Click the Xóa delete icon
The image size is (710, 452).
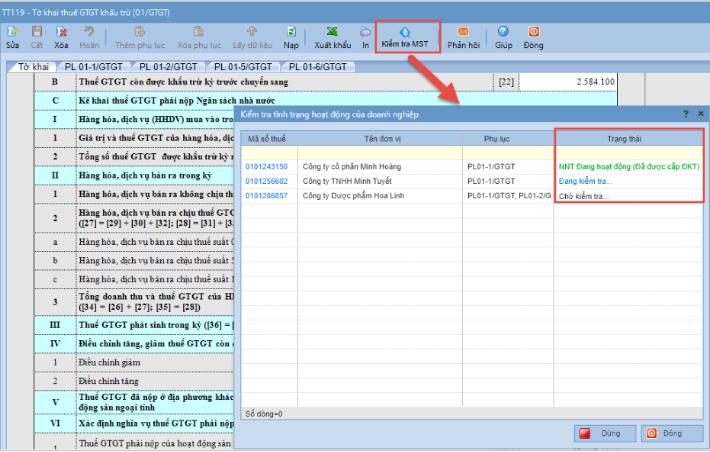click(62, 37)
